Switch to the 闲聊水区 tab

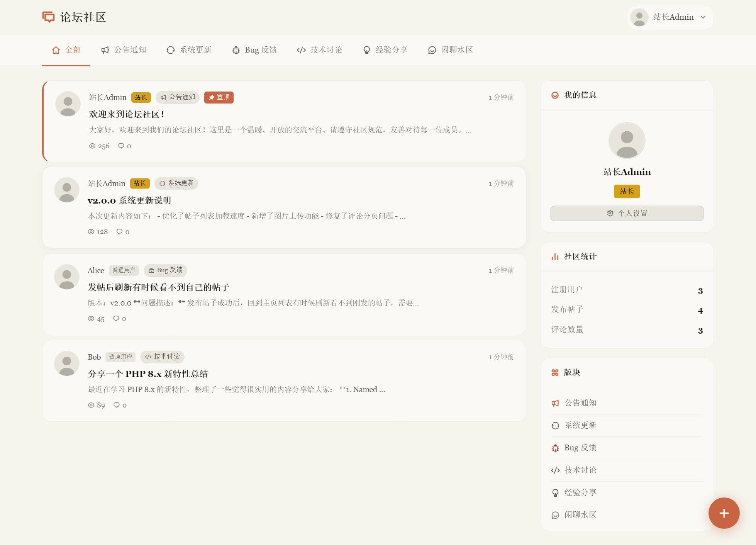[x=451, y=50]
